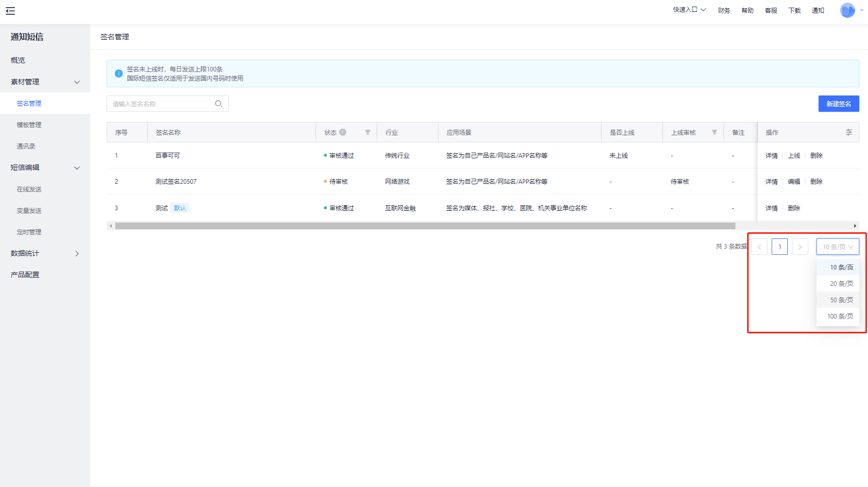Open the 上线审核 column filter icon
Screen dimensions: 868x487
pos(714,132)
